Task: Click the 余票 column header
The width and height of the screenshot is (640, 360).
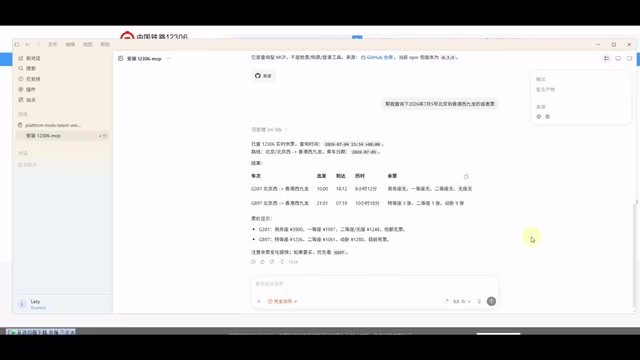Action: tap(392, 176)
